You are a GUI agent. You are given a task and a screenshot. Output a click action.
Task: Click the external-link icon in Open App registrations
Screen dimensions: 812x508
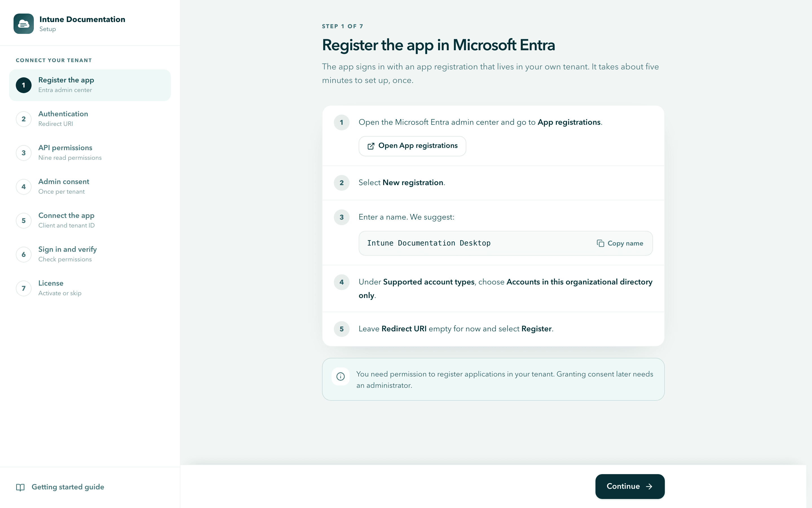coord(371,146)
